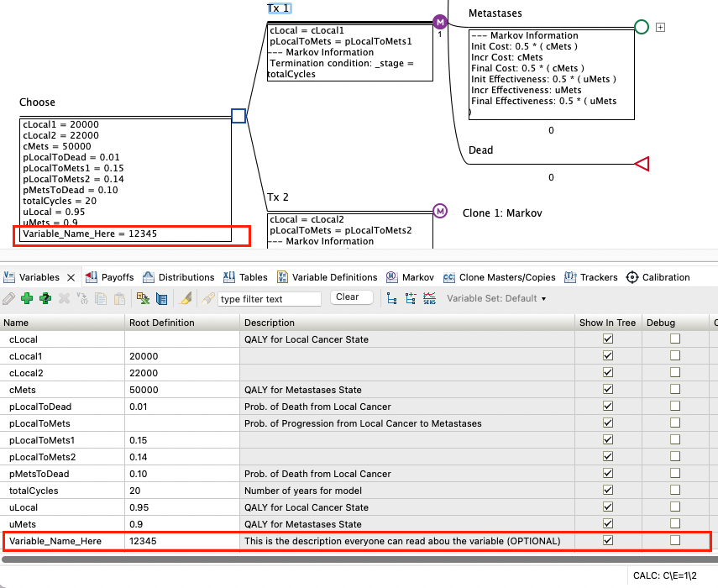Click the sensitivity analysis icon in variables toolbar

tap(430, 298)
